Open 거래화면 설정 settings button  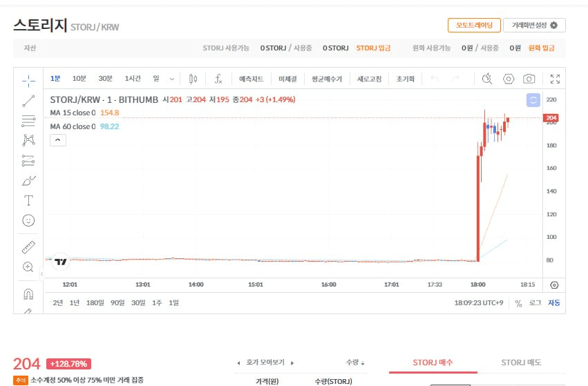(534, 25)
